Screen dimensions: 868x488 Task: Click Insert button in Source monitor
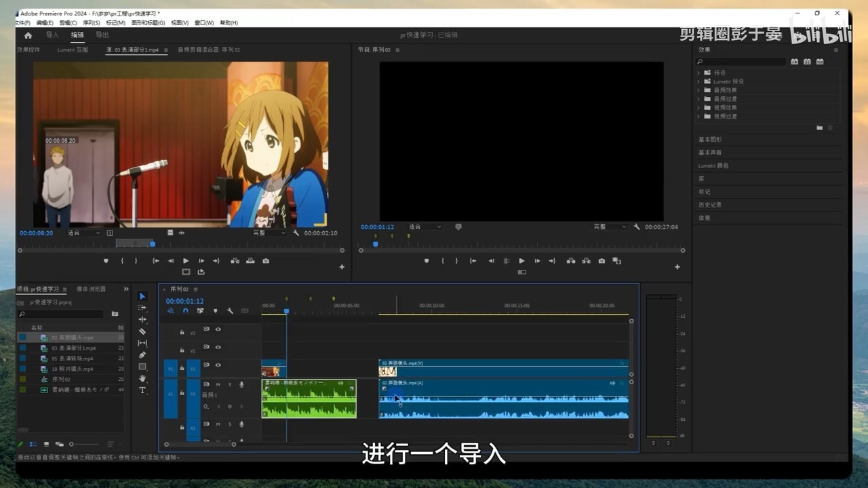pos(235,261)
